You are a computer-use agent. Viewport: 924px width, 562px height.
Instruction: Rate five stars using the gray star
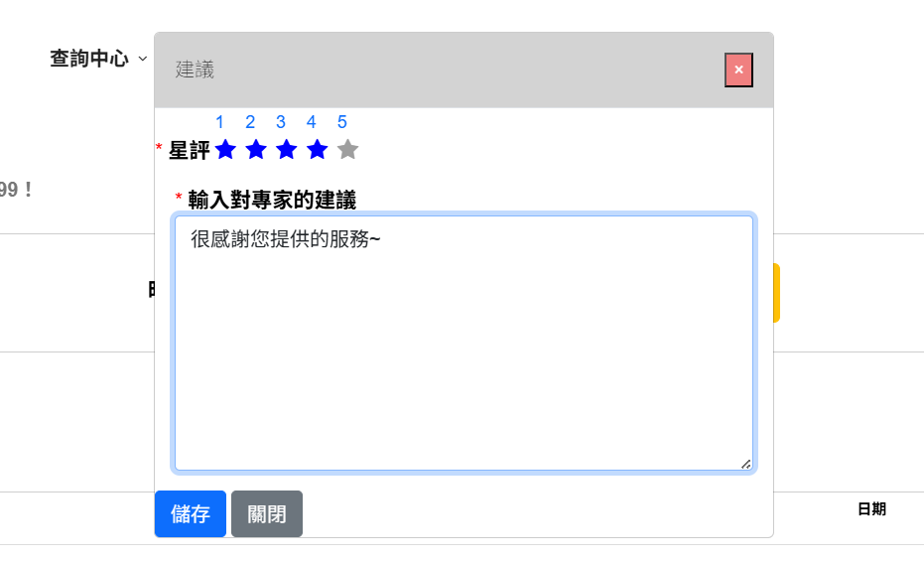pyautogui.click(x=347, y=150)
